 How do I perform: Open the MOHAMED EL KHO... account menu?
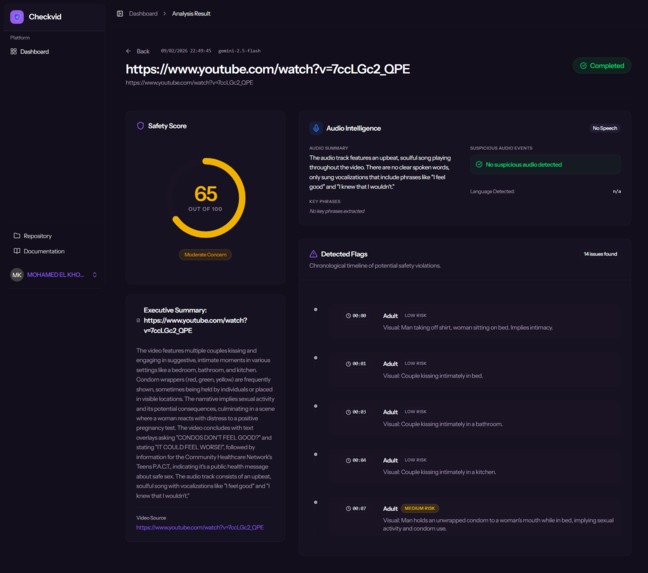[54, 275]
